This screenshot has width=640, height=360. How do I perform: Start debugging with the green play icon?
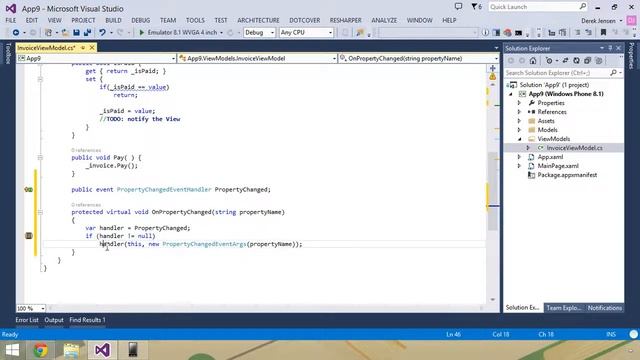pyautogui.click(x=142, y=32)
